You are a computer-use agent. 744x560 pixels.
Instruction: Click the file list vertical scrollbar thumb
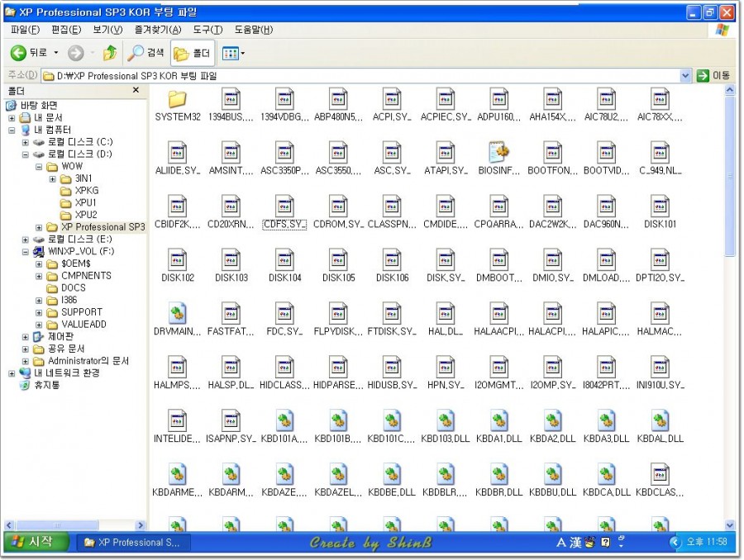click(x=730, y=176)
